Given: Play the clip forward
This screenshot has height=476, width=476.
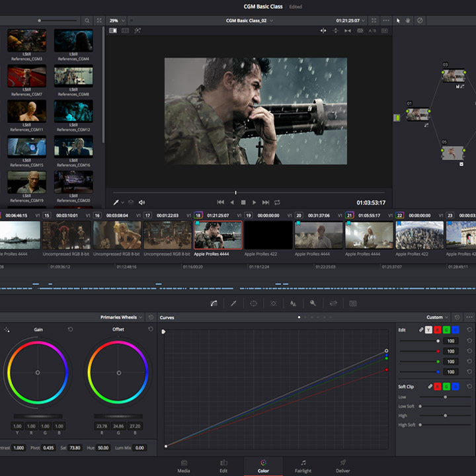Looking at the screenshot, I should pos(255,202).
